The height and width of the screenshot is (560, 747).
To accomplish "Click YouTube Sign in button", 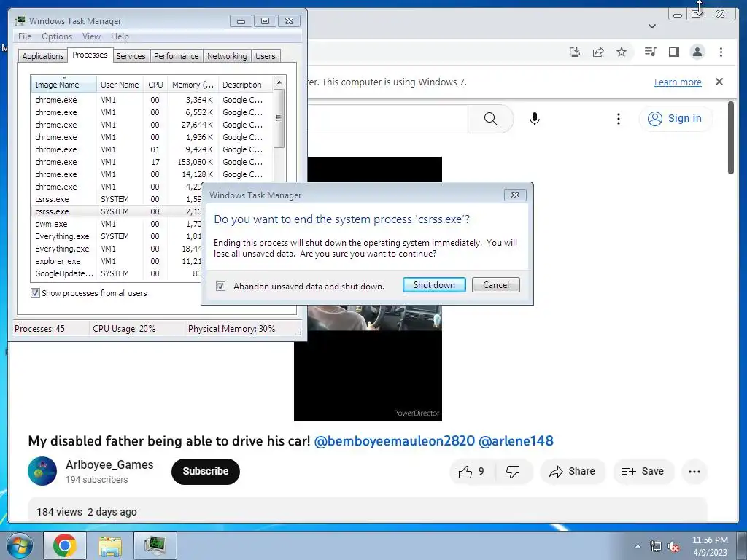I will 676,118.
